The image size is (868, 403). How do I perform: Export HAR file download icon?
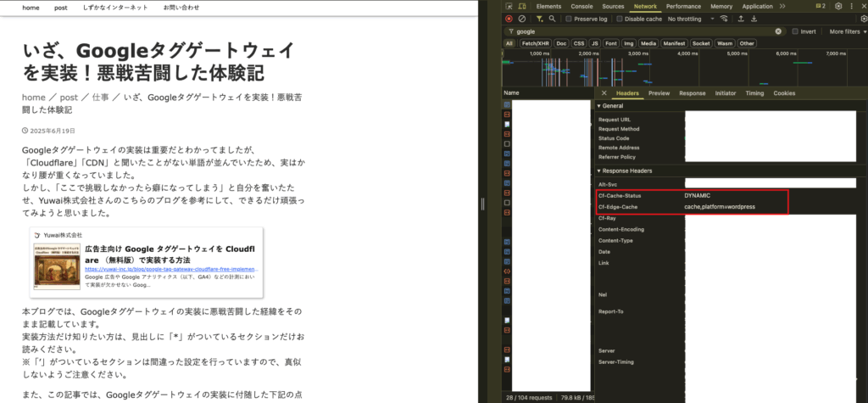click(754, 19)
